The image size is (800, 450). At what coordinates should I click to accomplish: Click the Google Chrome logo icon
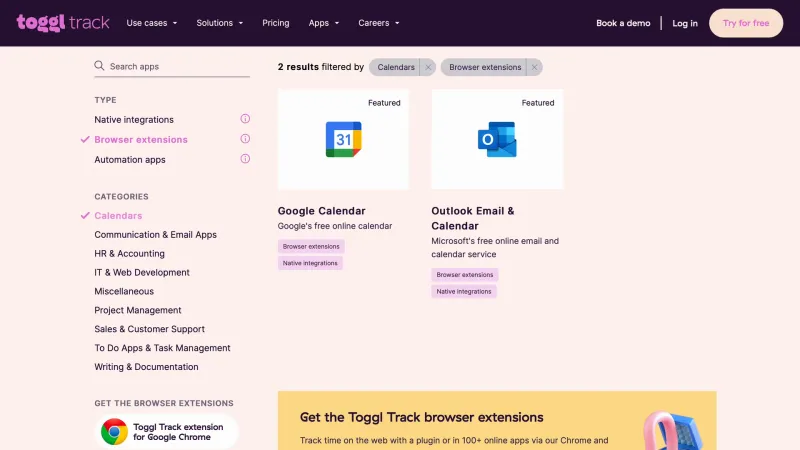click(x=114, y=432)
